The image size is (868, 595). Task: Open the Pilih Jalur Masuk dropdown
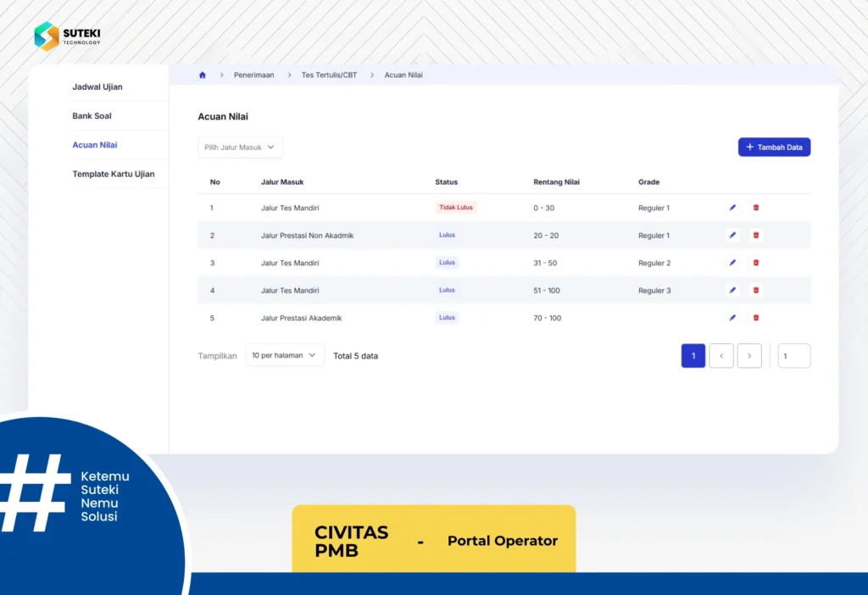pos(240,147)
